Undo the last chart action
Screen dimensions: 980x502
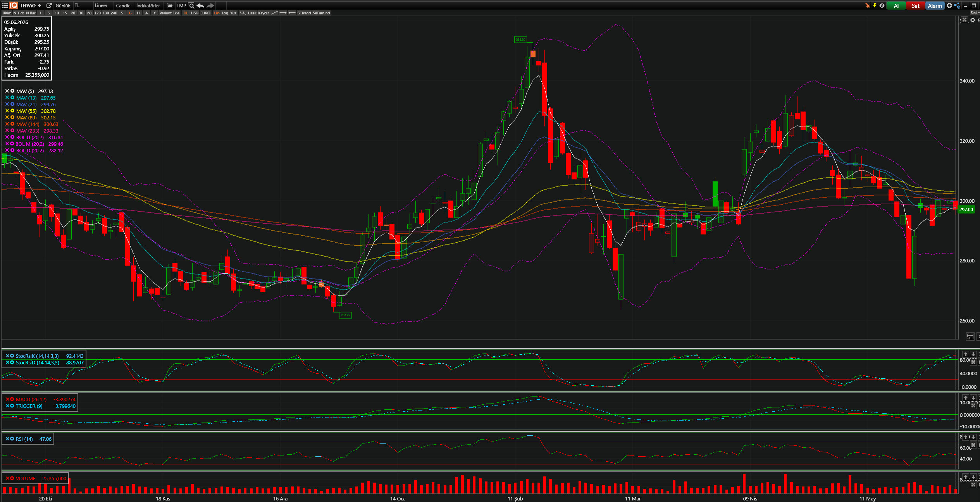pos(200,5)
